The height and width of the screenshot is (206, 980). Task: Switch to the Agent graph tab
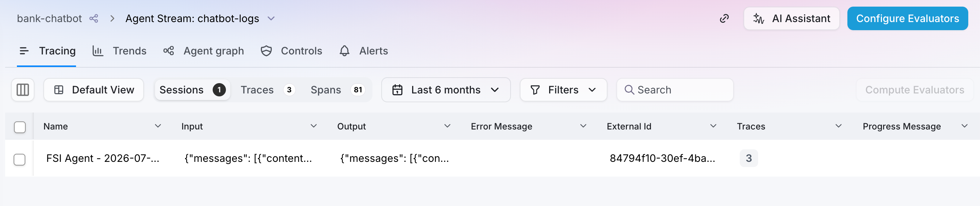(203, 51)
